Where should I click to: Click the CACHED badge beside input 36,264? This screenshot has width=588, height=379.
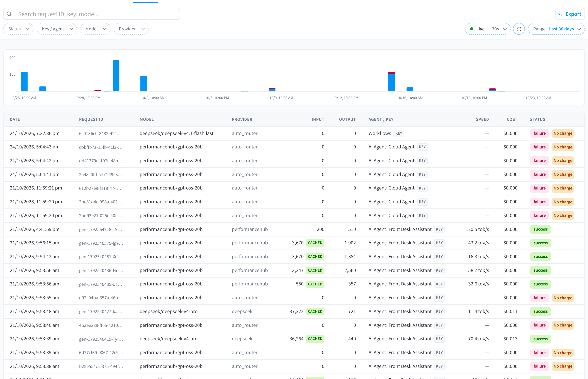(x=315, y=339)
